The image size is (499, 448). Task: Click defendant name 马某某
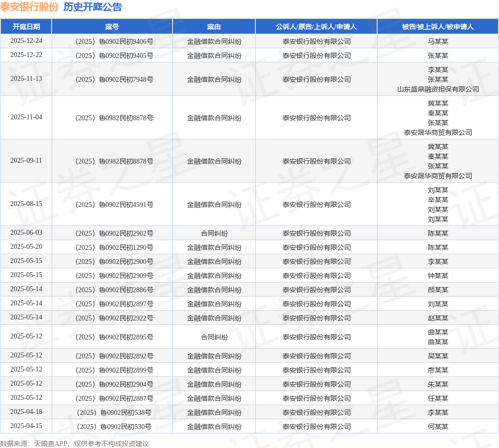(x=438, y=41)
